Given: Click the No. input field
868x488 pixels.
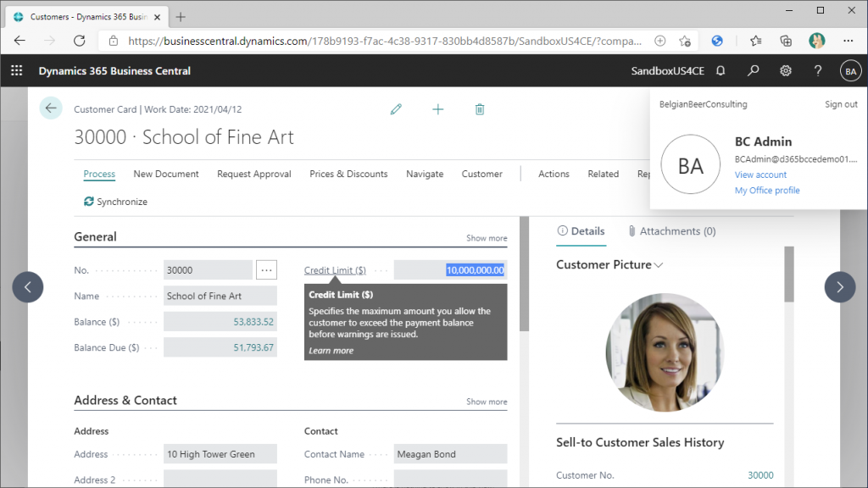Looking at the screenshot, I should [x=209, y=270].
